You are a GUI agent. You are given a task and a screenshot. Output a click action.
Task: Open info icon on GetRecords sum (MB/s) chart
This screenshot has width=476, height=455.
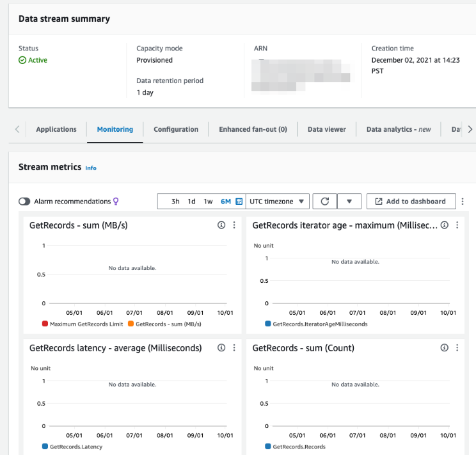coord(221,225)
